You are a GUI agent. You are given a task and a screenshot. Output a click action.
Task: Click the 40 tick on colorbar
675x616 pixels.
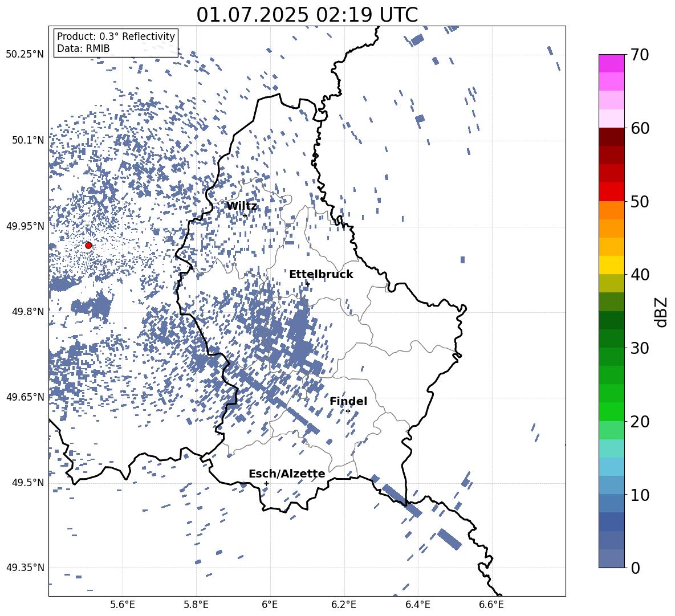click(640, 275)
